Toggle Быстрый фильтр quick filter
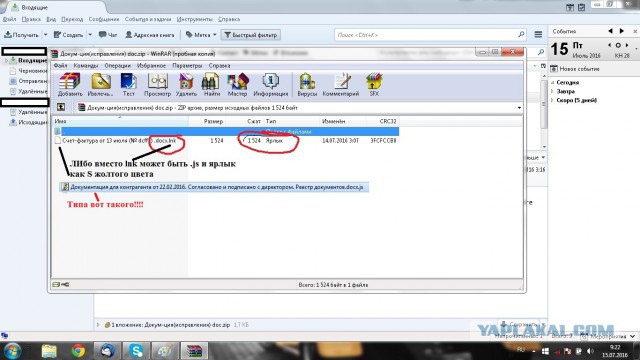The image size is (640, 360). coord(251,35)
